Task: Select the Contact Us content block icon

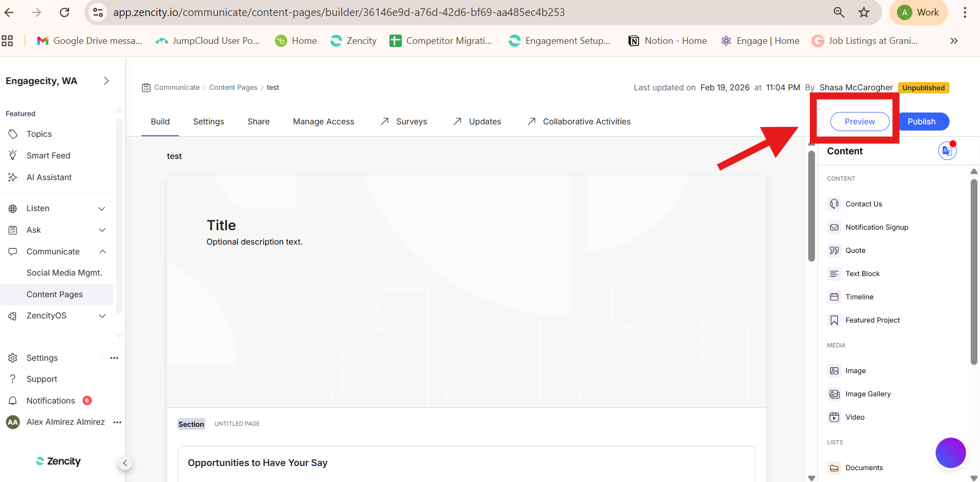Action: coord(834,204)
